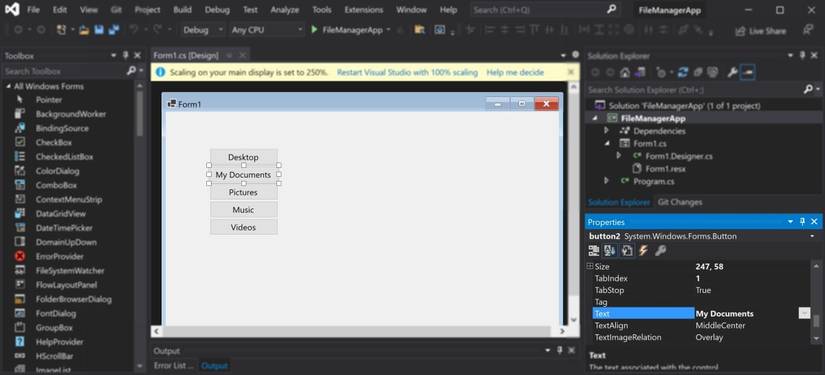Switch Properties to Alphabetical sort icon
Image resolution: width=825 pixels, height=375 pixels.
610,251
